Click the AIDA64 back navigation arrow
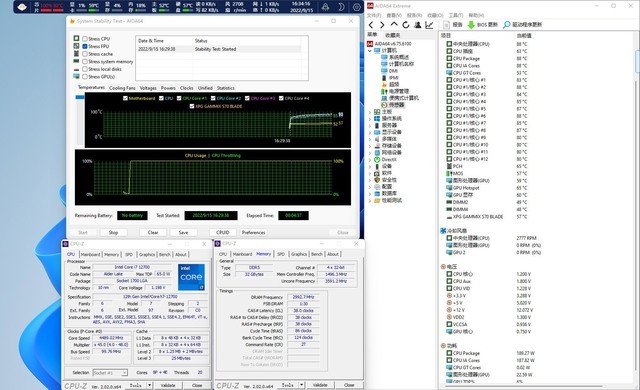The height and width of the screenshot is (390, 640). point(371,25)
